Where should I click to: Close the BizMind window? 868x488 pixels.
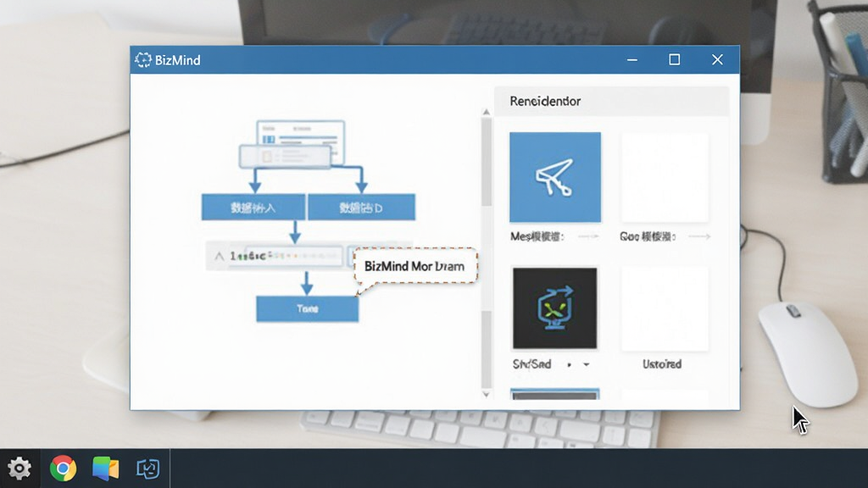coord(717,60)
